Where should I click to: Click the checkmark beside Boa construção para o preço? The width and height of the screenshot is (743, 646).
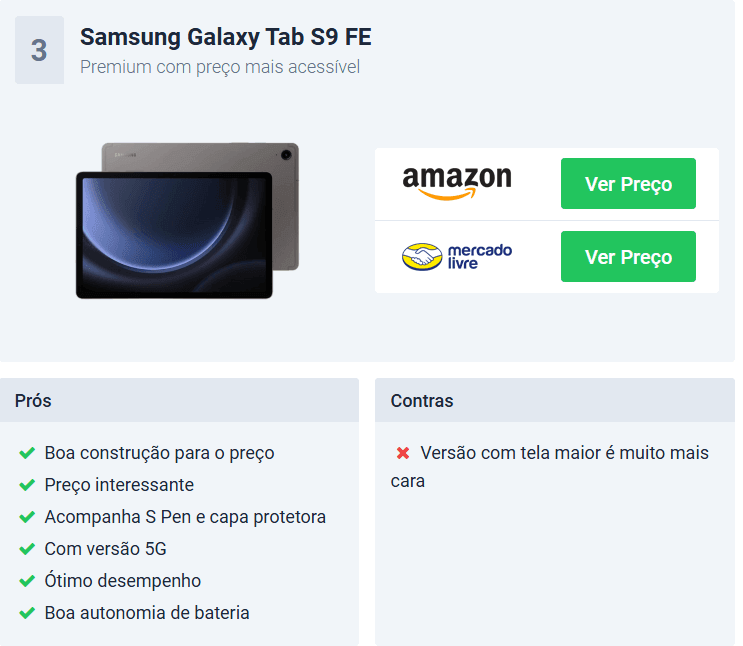27,453
